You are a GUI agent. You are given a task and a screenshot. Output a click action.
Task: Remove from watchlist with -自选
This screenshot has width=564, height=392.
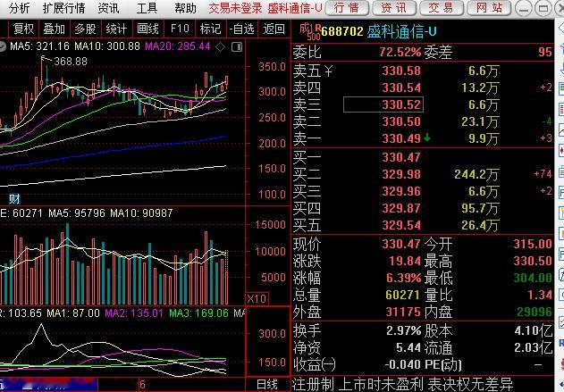tap(242, 29)
